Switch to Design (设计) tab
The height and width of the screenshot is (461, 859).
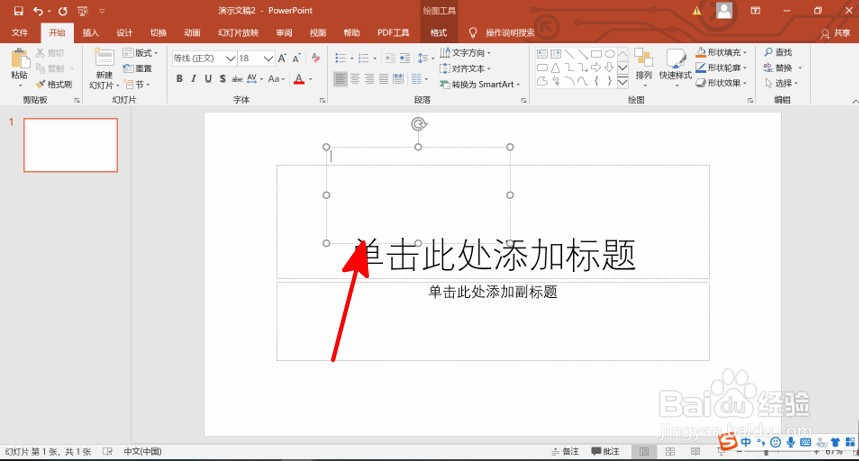point(124,33)
